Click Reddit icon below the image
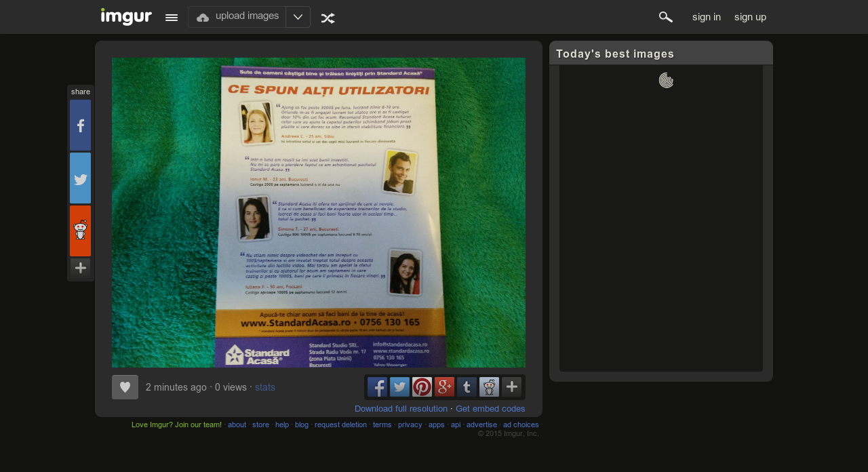Image resolution: width=868 pixels, height=472 pixels. coord(490,387)
